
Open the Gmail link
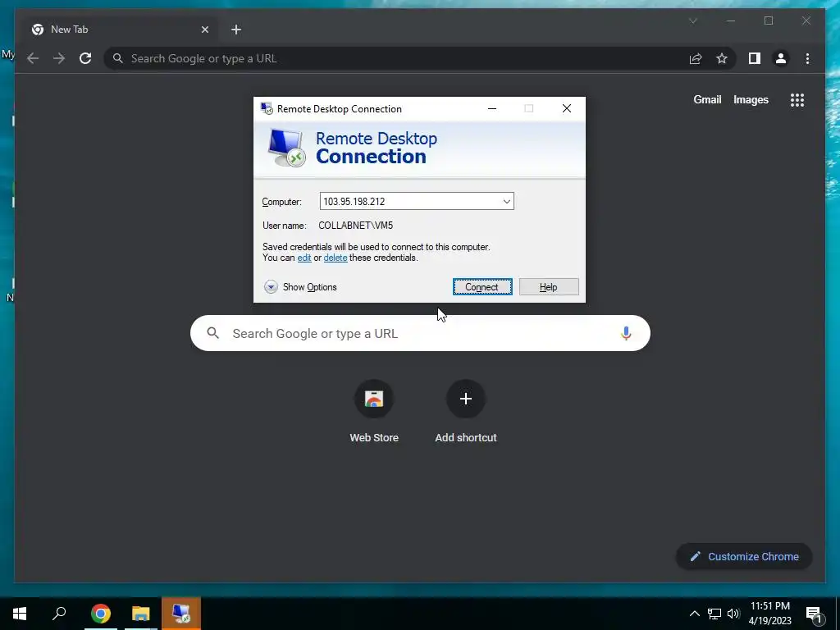point(707,99)
